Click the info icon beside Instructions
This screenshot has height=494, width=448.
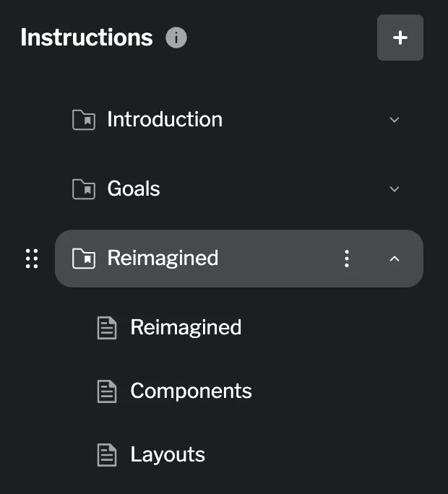coord(176,38)
